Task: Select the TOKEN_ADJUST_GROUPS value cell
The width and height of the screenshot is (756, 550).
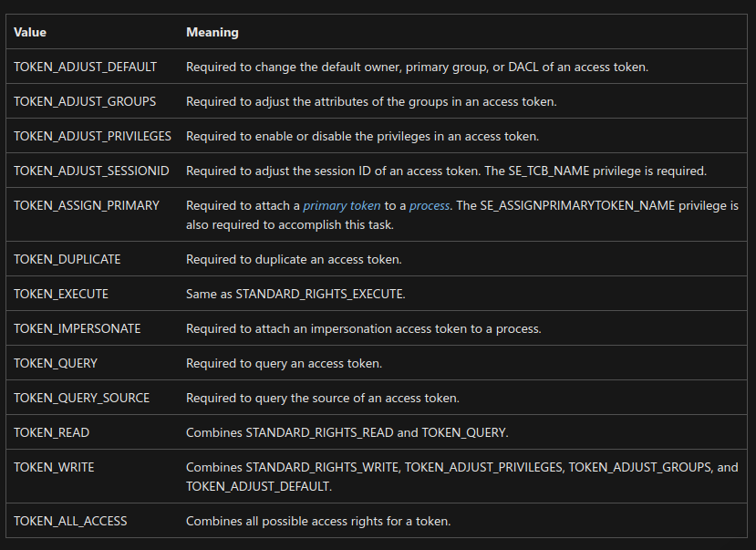Action: (85, 101)
